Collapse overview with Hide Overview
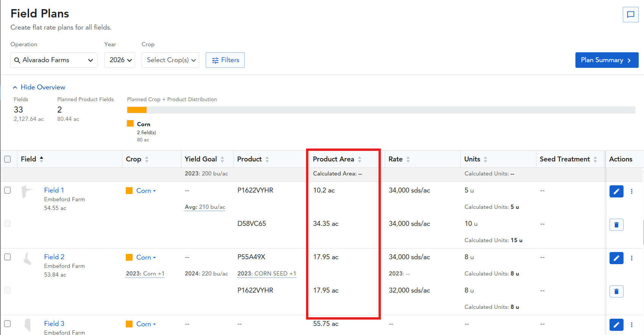The width and height of the screenshot is (644, 335). click(x=39, y=87)
